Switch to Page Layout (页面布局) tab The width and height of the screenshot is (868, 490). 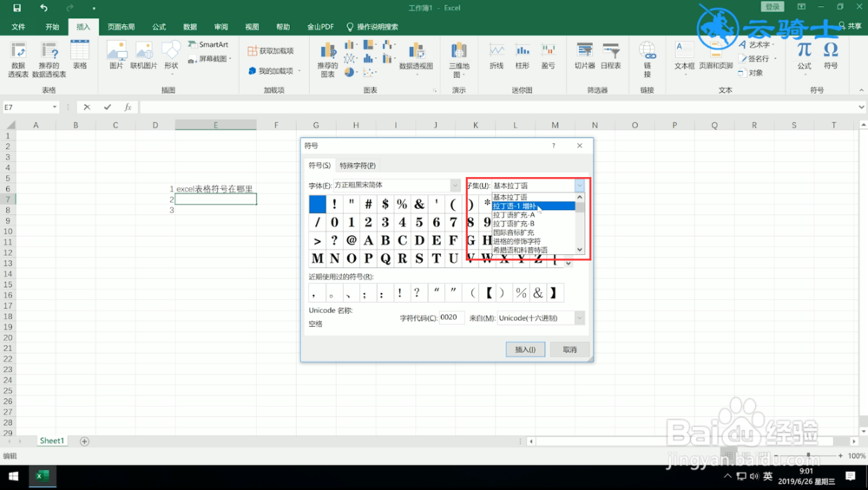pyautogui.click(x=122, y=27)
